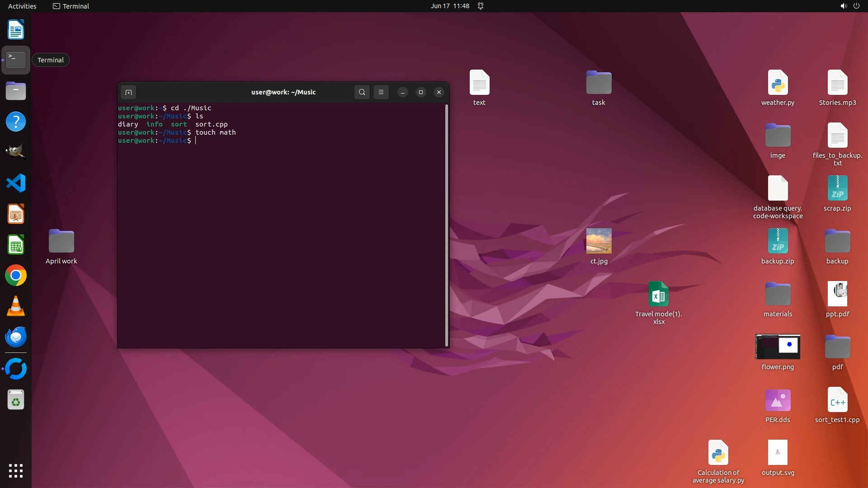Open a new tab in Terminal

(x=128, y=92)
